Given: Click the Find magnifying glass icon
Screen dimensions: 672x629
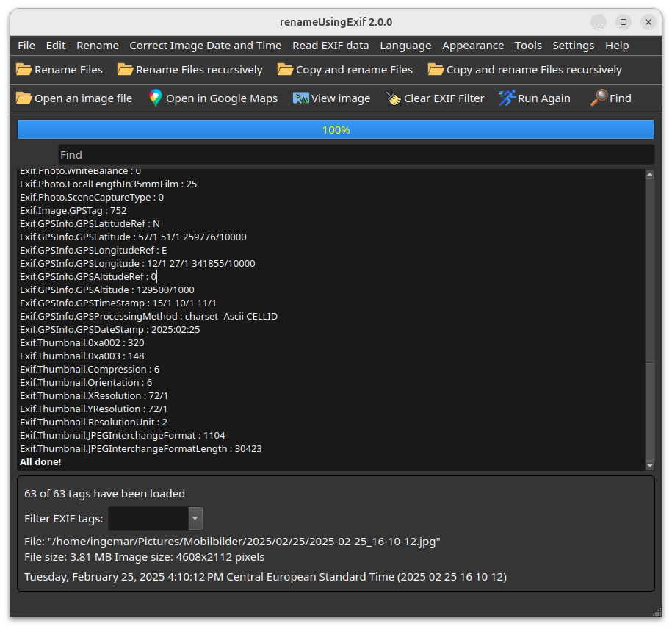Looking at the screenshot, I should pos(599,98).
